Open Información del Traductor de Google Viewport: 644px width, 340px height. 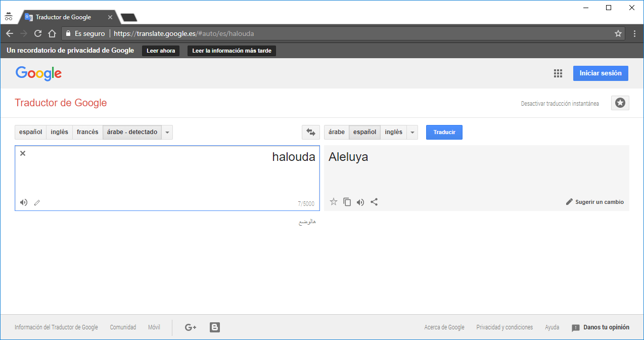56,327
